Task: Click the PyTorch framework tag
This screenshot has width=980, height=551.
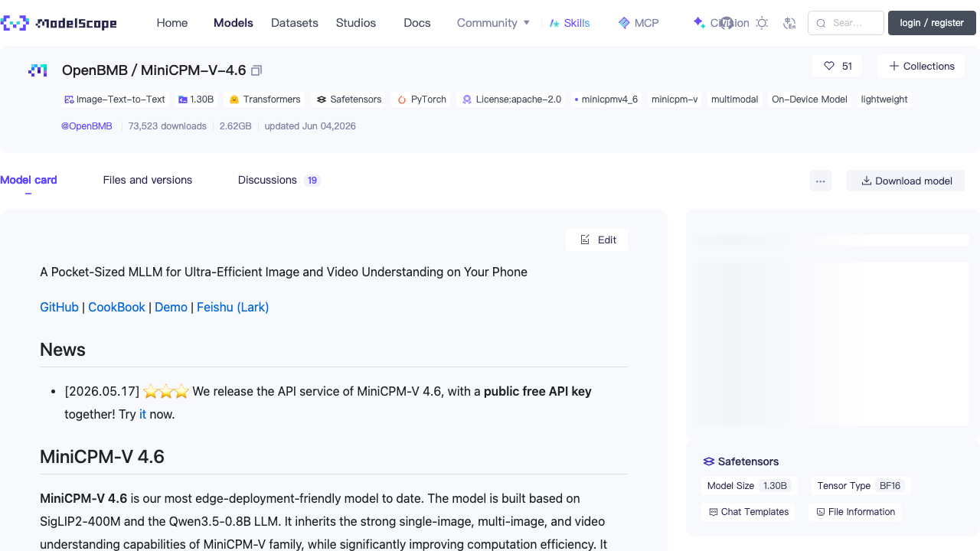Action: (422, 99)
